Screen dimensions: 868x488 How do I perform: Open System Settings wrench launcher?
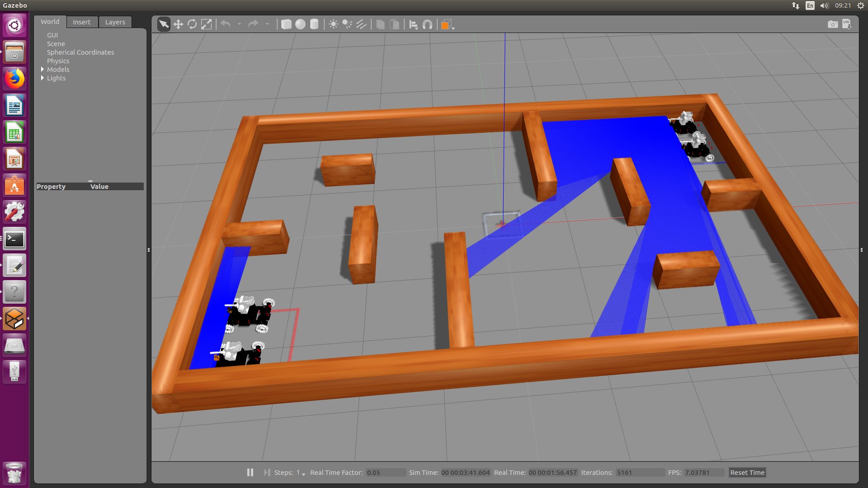coord(14,212)
